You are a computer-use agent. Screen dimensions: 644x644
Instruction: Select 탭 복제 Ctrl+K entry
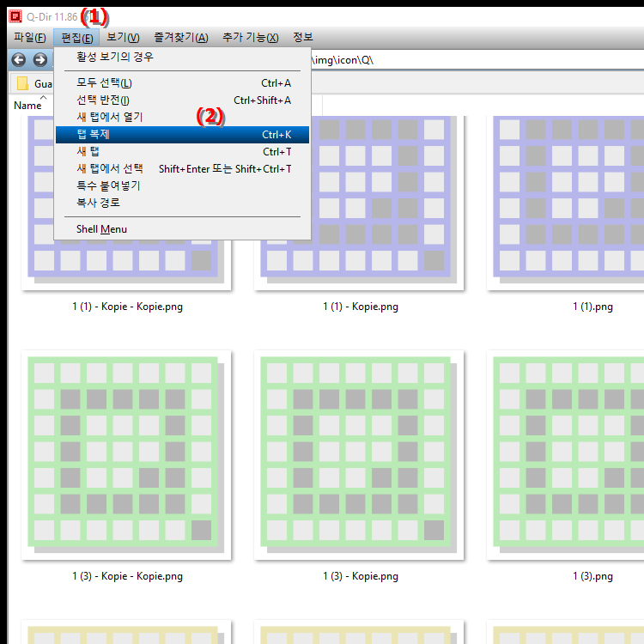(182, 135)
